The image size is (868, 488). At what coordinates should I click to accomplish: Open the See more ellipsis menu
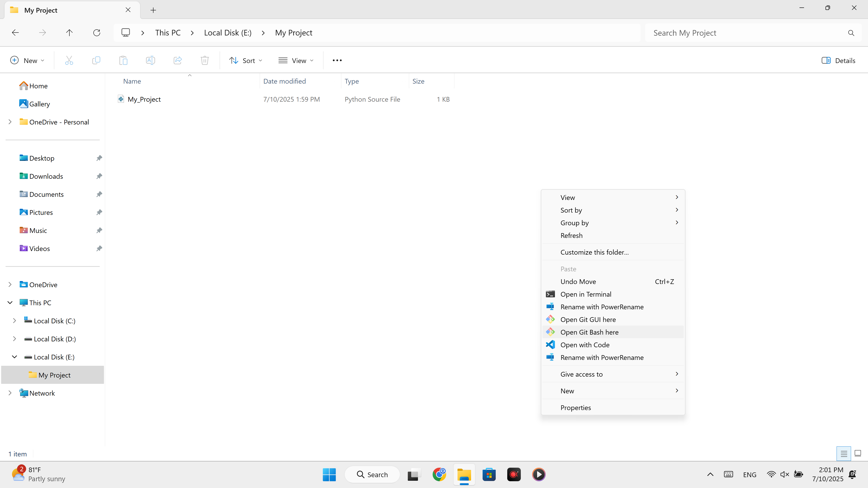pos(337,61)
